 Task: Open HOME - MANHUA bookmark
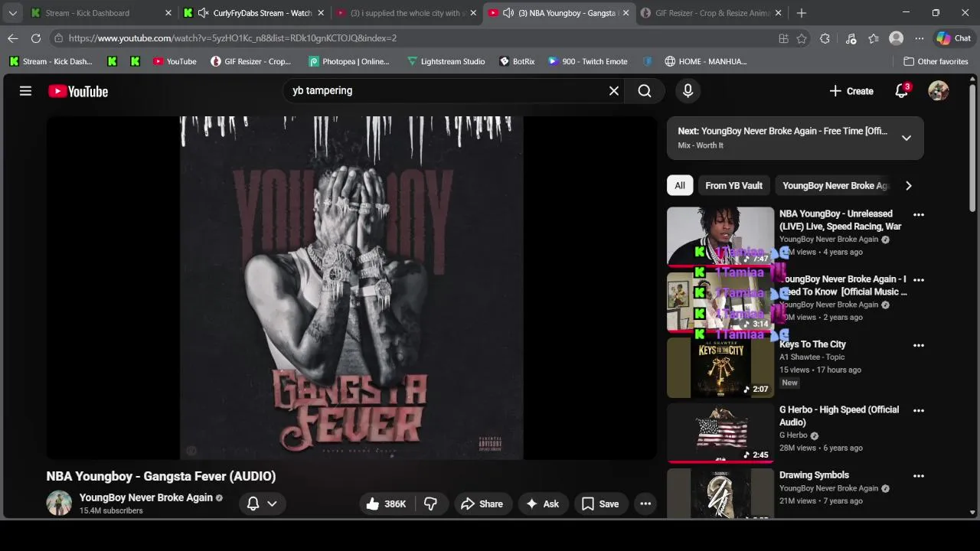(x=706, y=61)
